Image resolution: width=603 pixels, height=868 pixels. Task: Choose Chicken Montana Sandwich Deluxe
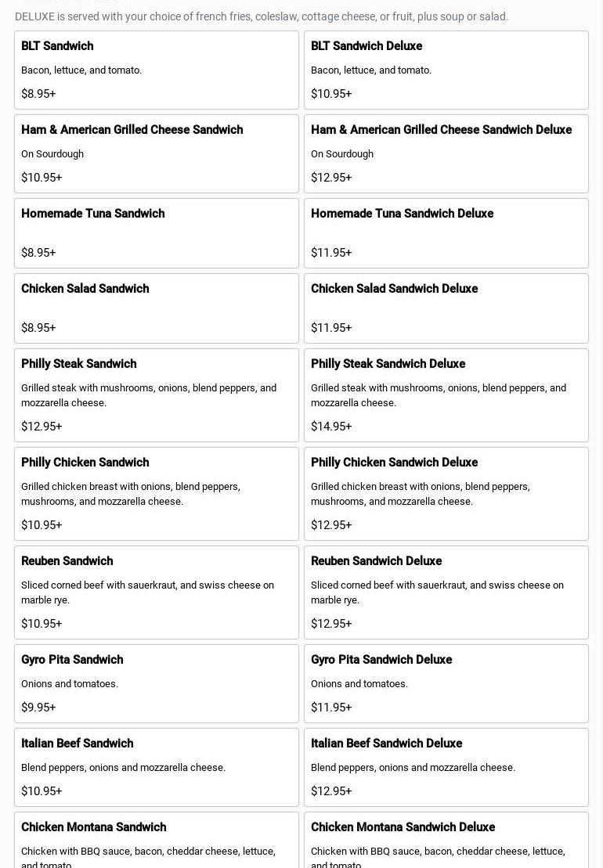pyautogui.click(x=446, y=841)
